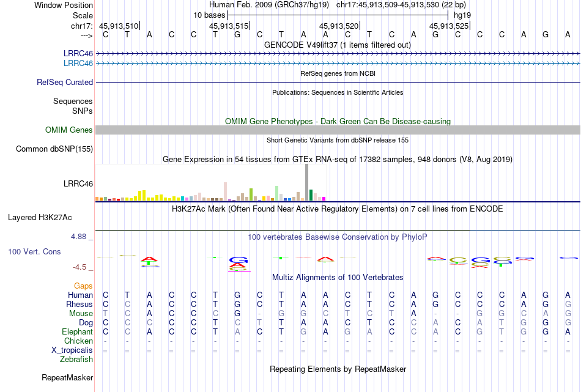This screenshot has width=581, height=392.
Task: Click the chr17: ruler label
Action: pos(82,26)
